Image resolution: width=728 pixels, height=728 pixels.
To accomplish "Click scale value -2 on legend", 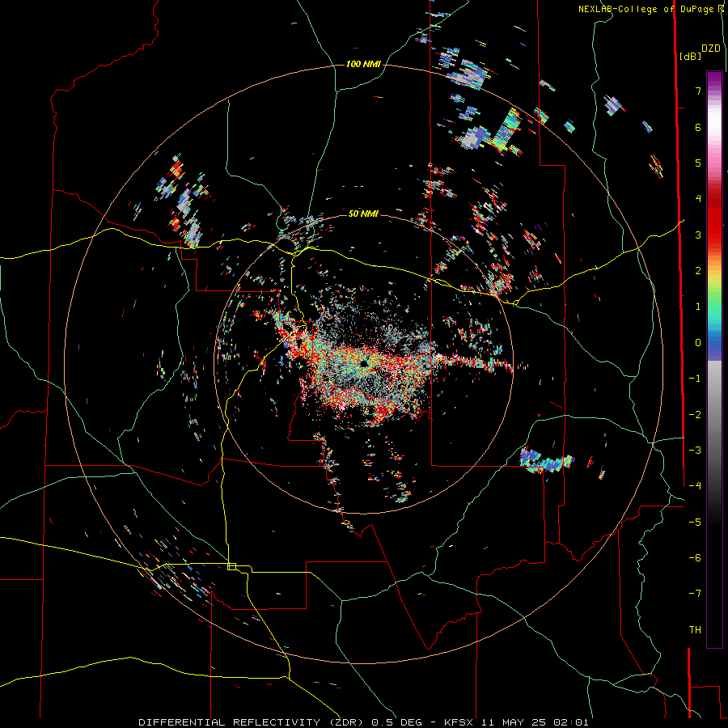I will click(695, 415).
